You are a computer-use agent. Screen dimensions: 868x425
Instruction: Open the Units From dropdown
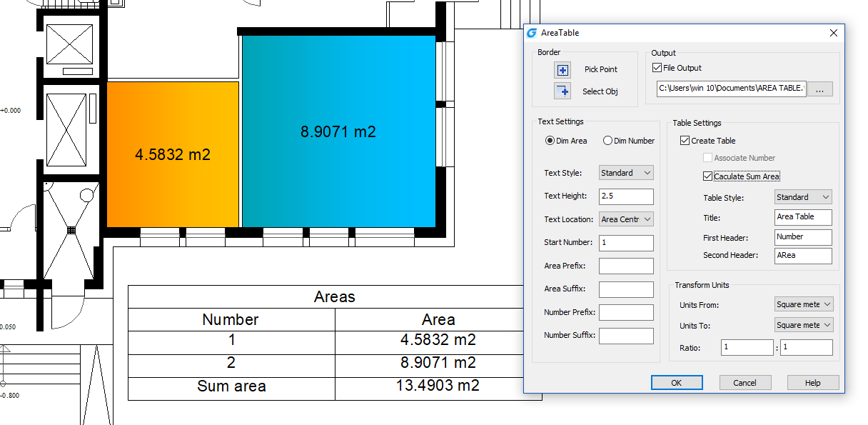804,304
